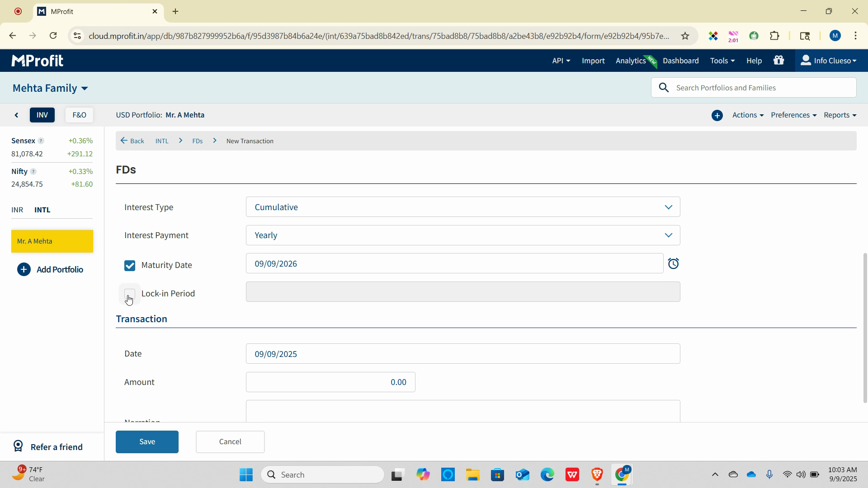The height and width of the screenshot is (488, 868).
Task: Open the Reports menu
Action: click(x=840, y=115)
